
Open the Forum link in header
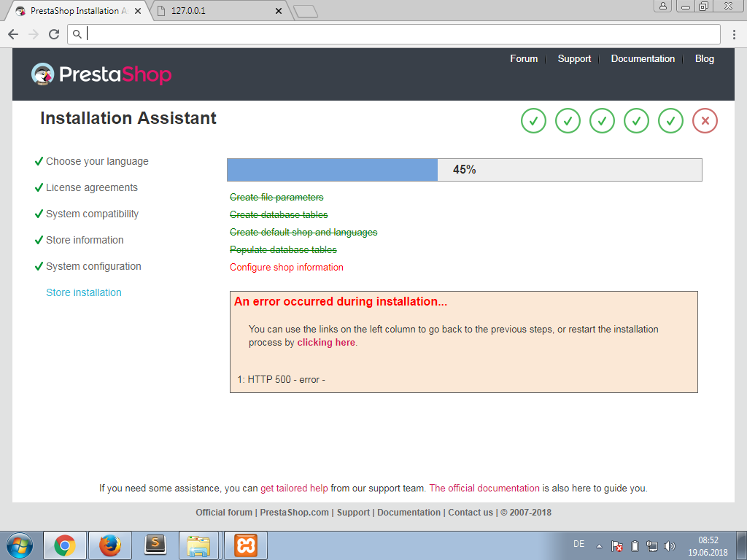click(524, 58)
